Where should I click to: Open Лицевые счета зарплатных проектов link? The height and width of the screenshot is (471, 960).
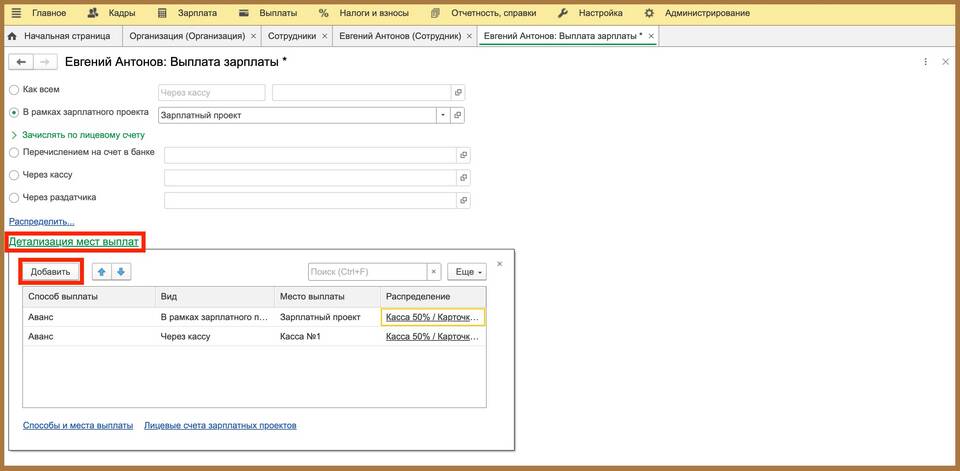[220, 425]
